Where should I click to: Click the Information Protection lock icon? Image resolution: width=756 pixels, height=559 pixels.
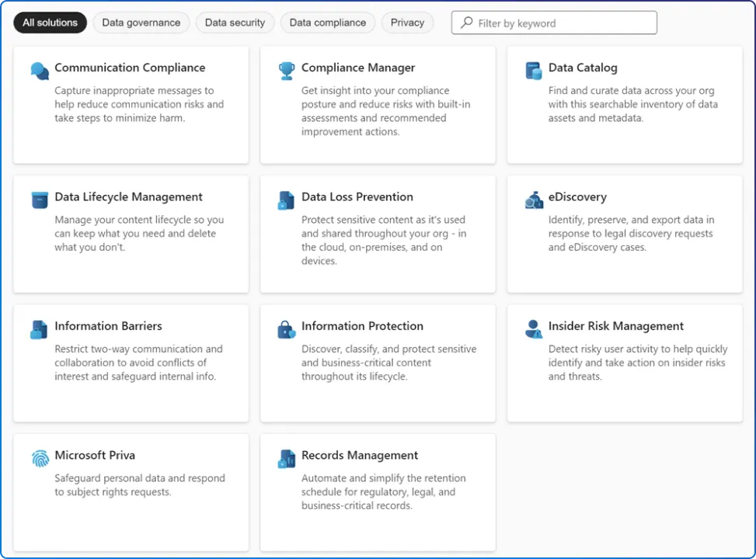coord(287,330)
